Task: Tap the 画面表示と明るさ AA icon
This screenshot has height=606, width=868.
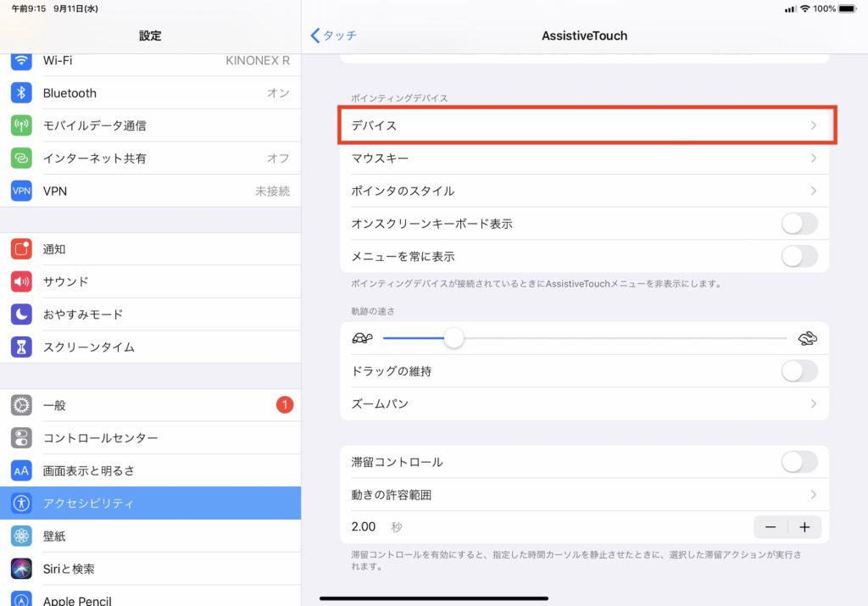Action: (21, 470)
